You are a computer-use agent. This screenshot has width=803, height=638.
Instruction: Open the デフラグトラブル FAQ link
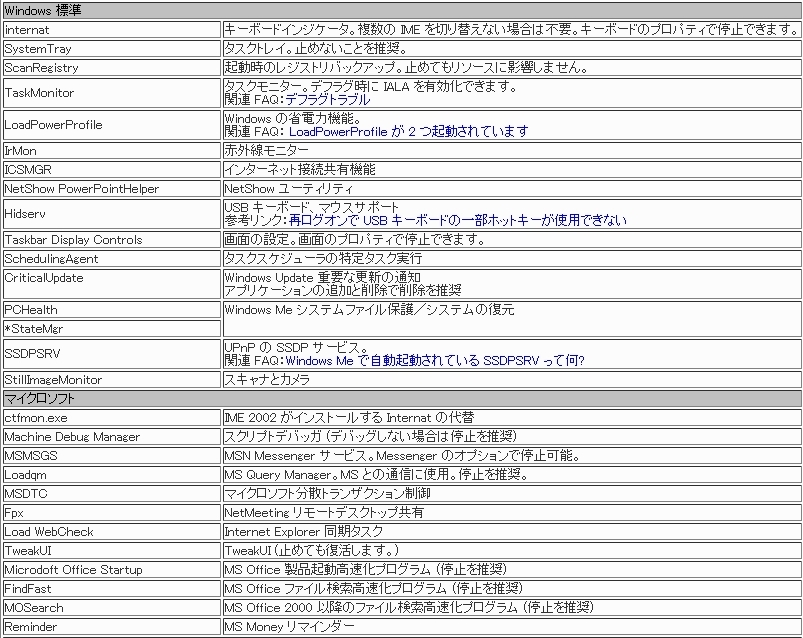point(327,99)
